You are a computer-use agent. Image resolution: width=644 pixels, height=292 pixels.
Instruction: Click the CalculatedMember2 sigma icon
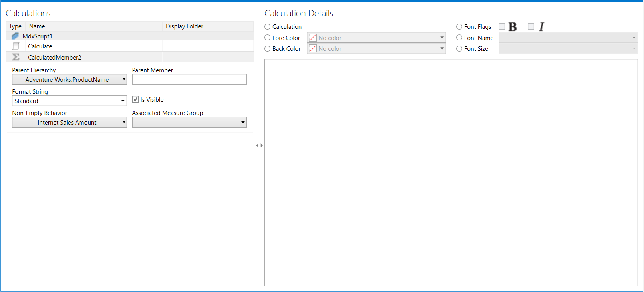[16, 57]
